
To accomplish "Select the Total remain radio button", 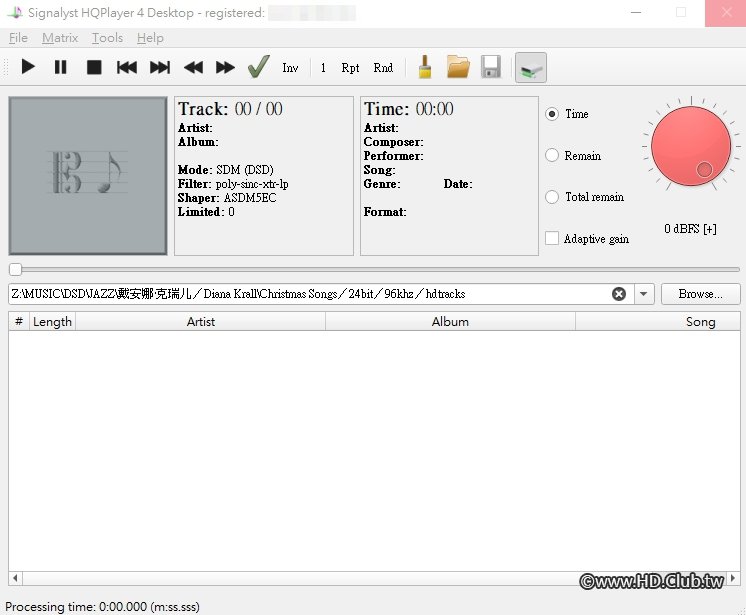I will [x=552, y=197].
